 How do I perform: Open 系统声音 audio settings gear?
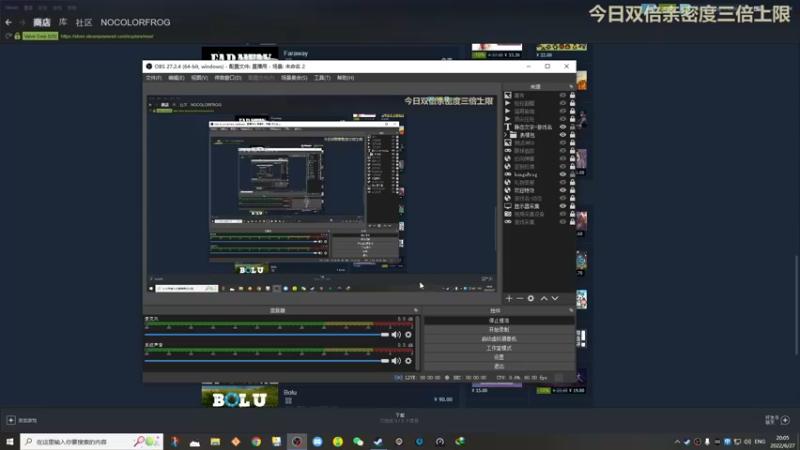408,361
